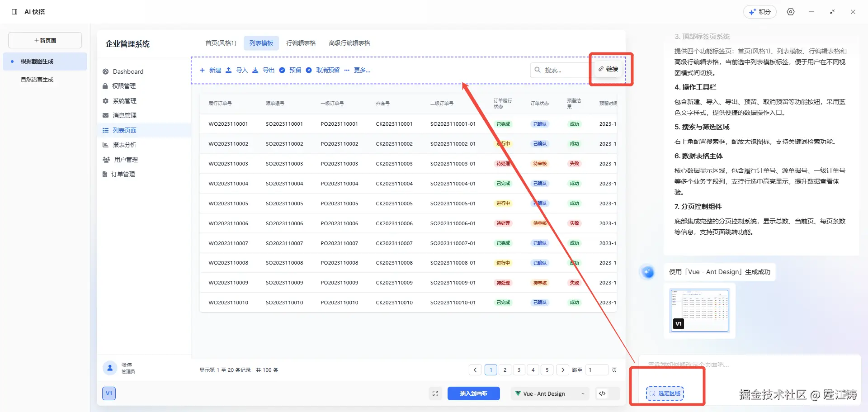Click the 源单据号 column header
868x412 pixels.
[x=275, y=104]
